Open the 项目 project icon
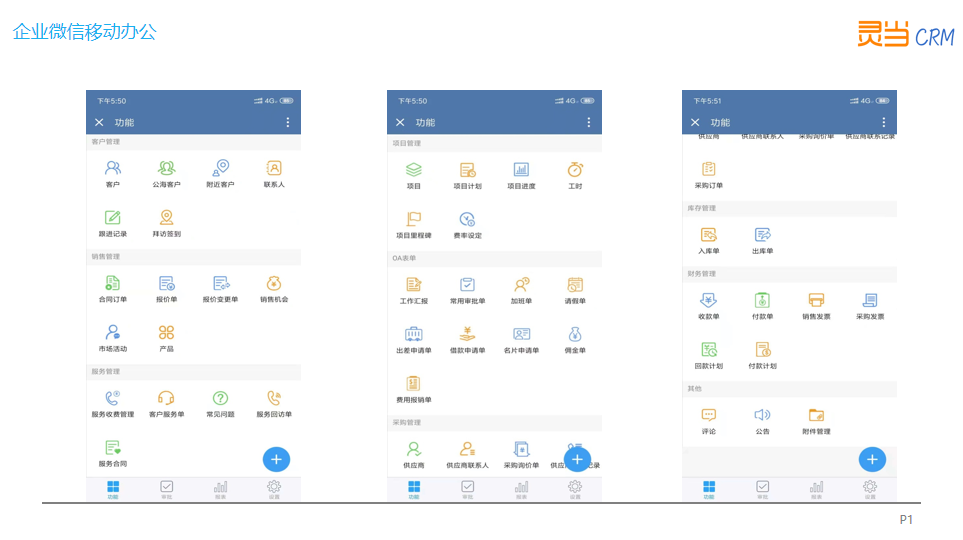Image resolution: width=963 pixels, height=540 pixels. coord(414,170)
